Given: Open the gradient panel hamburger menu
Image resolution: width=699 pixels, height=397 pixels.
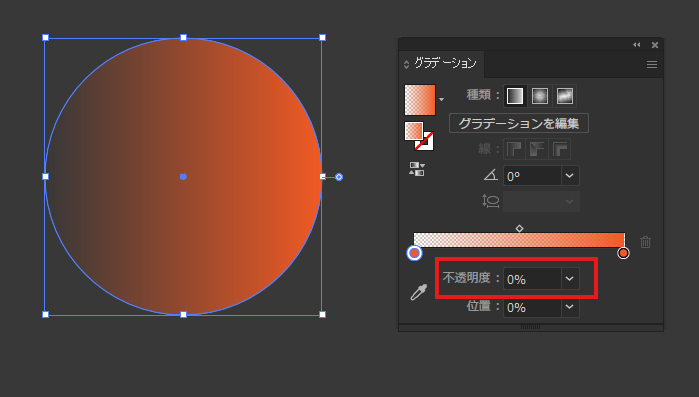Looking at the screenshot, I should [x=652, y=65].
